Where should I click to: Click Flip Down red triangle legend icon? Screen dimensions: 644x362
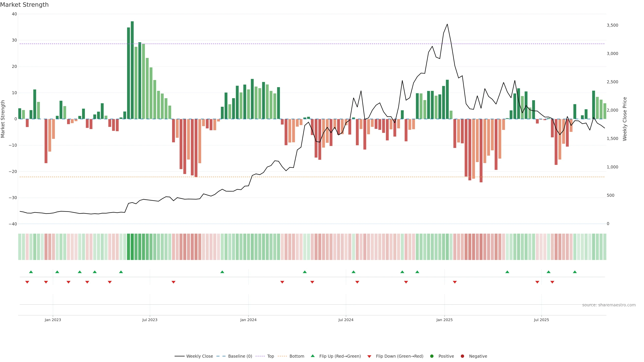369,356
